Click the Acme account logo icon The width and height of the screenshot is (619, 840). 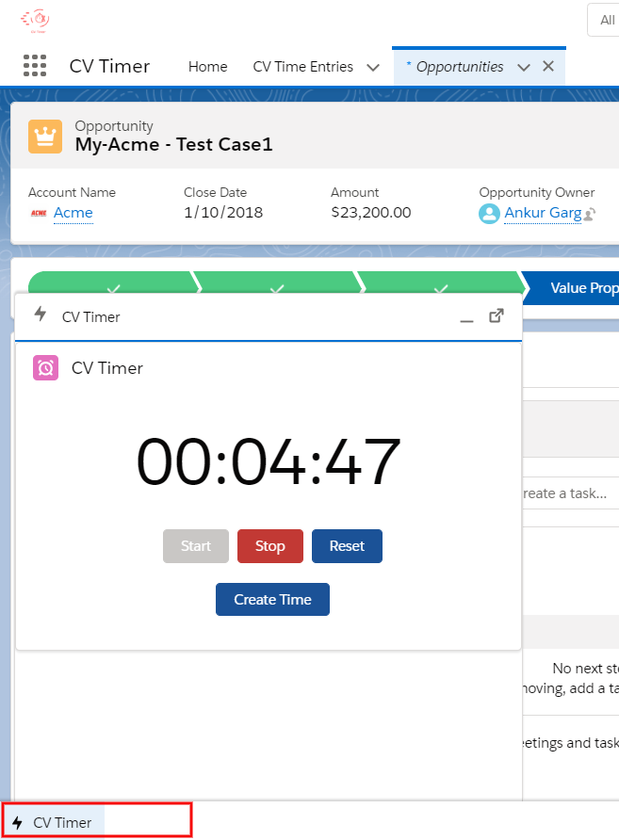point(39,213)
